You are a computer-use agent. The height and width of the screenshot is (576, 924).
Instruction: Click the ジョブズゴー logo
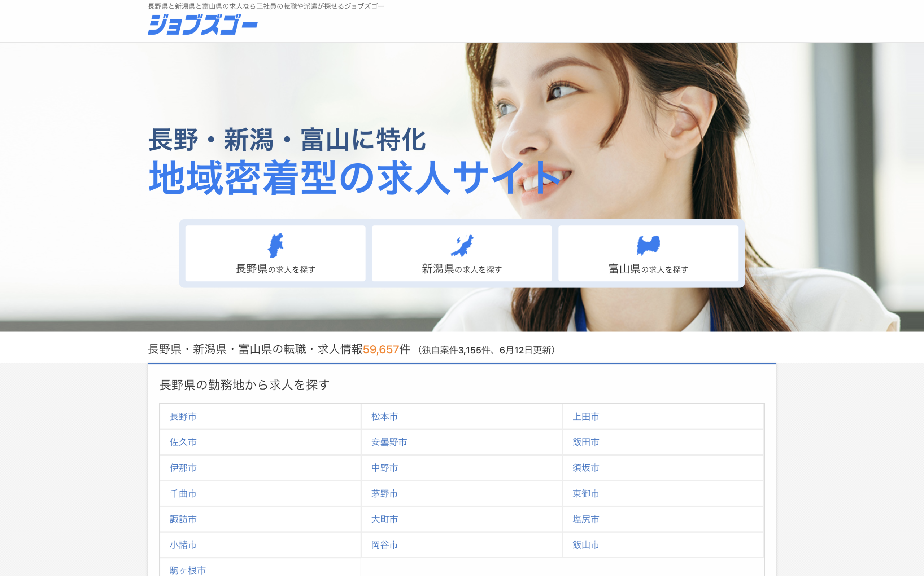point(202,25)
